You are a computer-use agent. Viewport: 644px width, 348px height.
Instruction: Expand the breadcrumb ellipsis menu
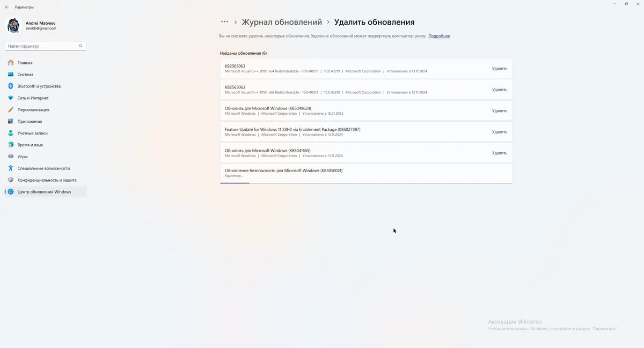[x=224, y=21]
